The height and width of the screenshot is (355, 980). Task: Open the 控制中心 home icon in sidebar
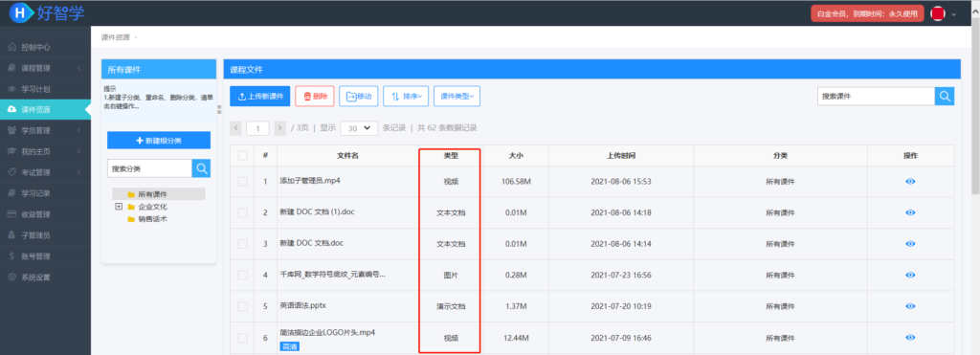click(x=11, y=47)
